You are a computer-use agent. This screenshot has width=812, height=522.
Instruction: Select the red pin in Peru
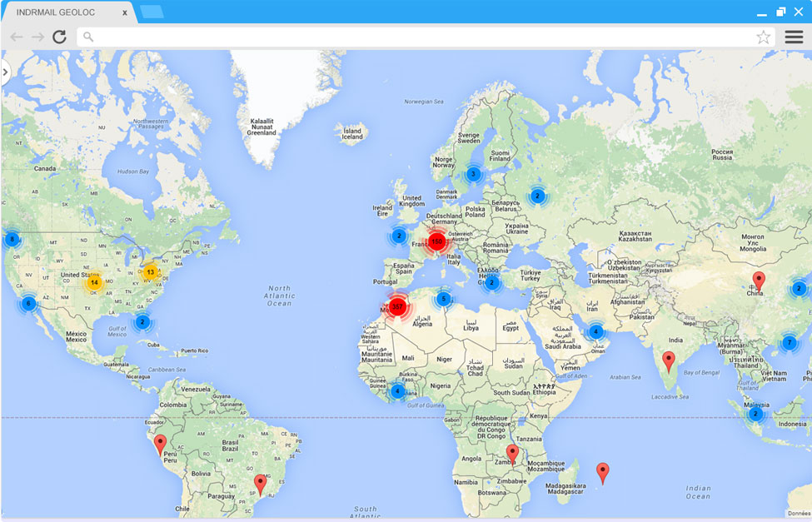coord(161,445)
